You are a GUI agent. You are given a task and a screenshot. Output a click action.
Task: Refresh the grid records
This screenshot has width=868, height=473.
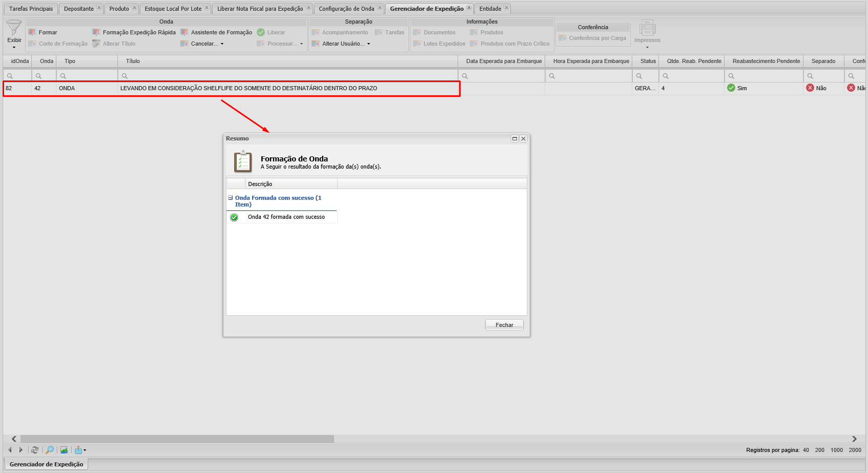pos(35,450)
